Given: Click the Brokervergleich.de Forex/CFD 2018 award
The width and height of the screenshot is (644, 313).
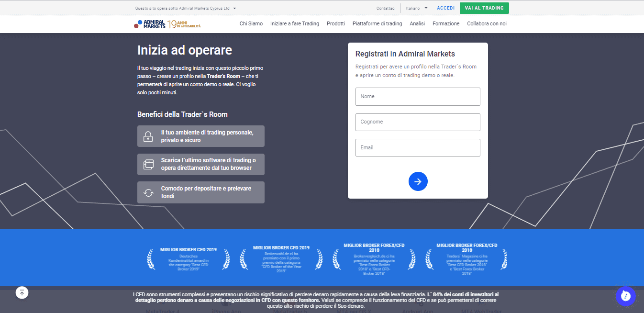Looking at the screenshot, I should 374,259.
